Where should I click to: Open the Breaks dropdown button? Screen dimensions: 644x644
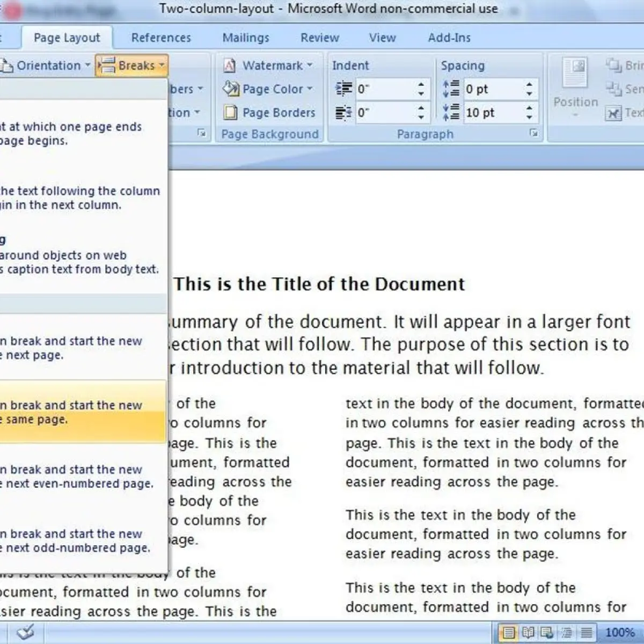(131, 65)
